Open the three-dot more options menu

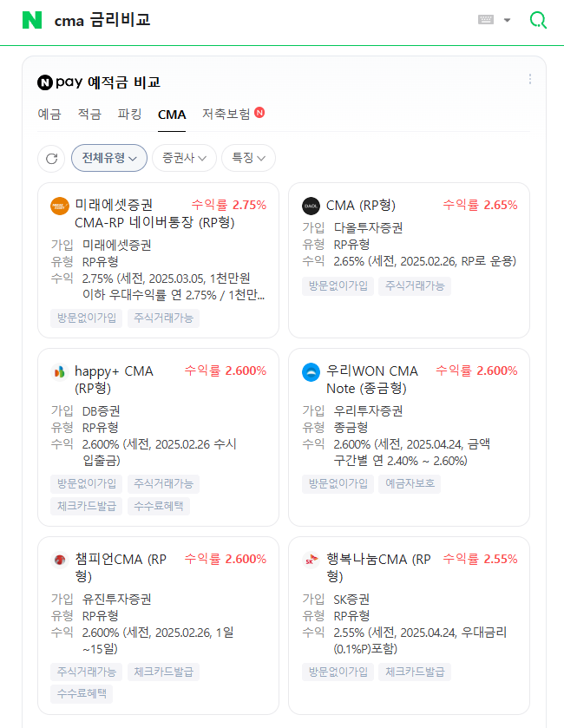pos(530,78)
